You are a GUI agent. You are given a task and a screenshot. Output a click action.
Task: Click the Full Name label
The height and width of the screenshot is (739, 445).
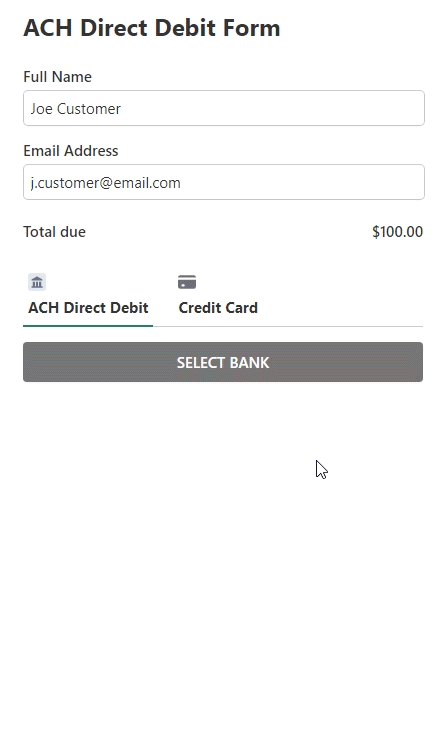tap(58, 76)
